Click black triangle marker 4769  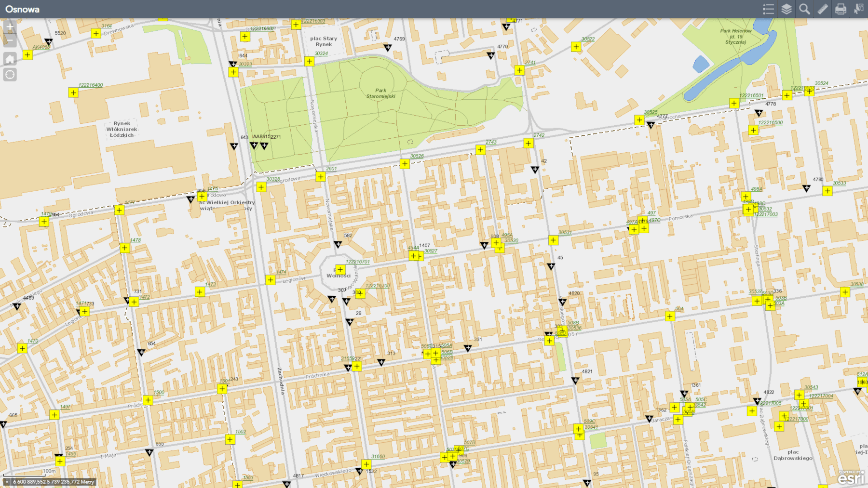coord(388,47)
